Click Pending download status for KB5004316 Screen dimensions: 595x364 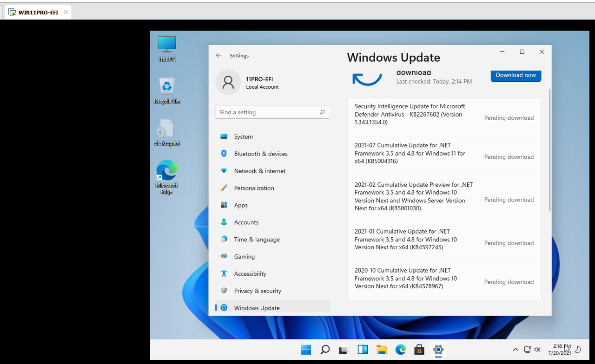pyautogui.click(x=509, y=157)
